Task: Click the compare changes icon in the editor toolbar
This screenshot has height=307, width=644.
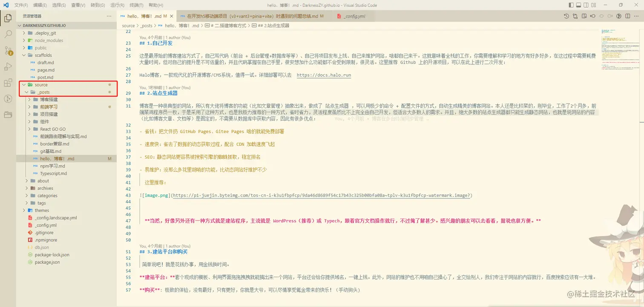Action: (575, 16)
